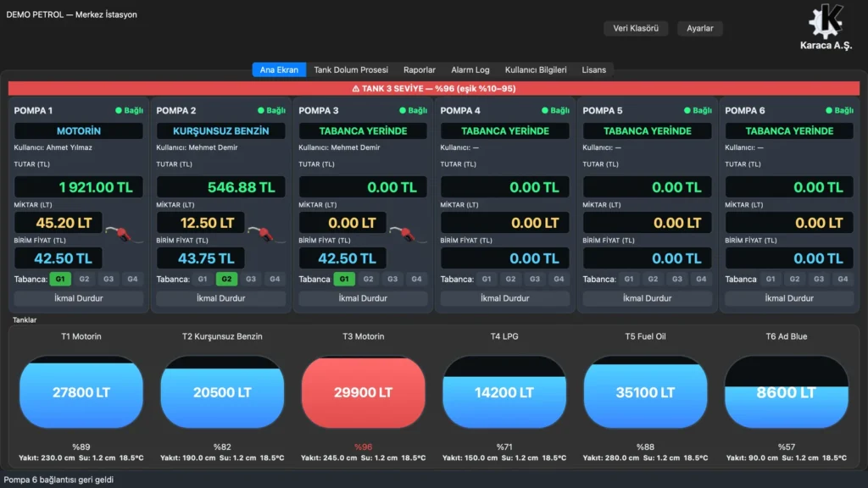This screenshot has width=868, height=488.
Task: Toggle nozzle G4 on Pompa 6
Action: [843, 279]
